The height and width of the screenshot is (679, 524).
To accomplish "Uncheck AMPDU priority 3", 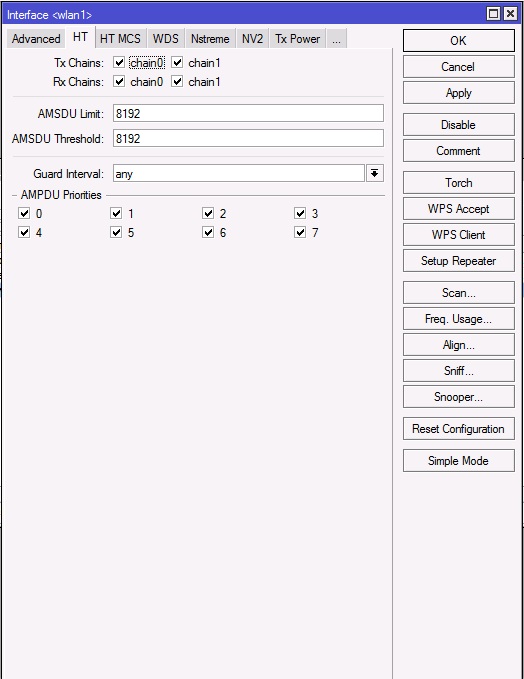I will [x=300, y=213].
